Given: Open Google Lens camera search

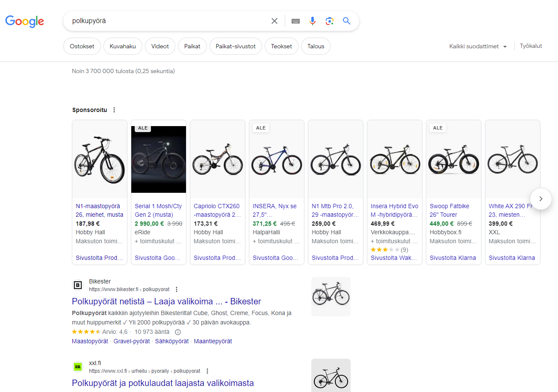Looking at the screenshot, I should pos(329,21).
